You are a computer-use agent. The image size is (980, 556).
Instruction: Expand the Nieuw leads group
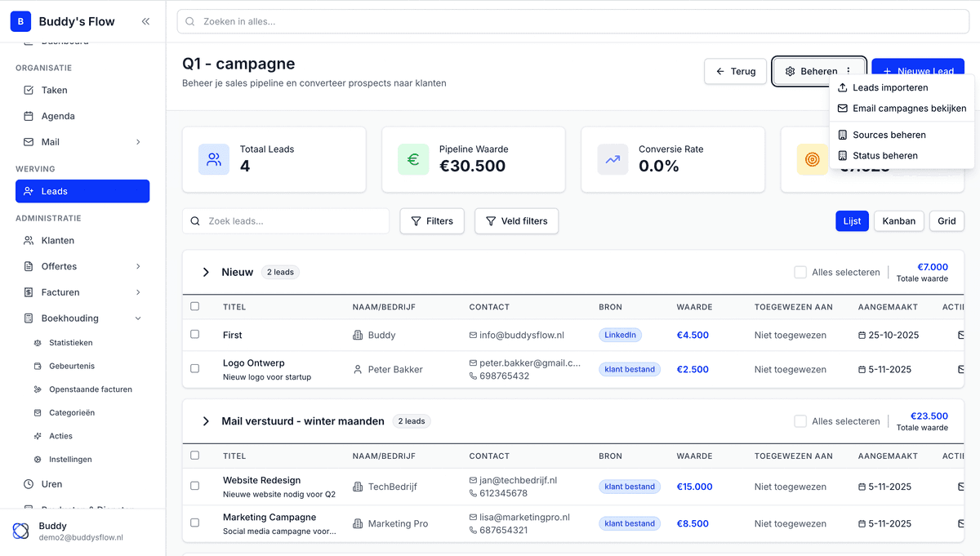(205, 272)
